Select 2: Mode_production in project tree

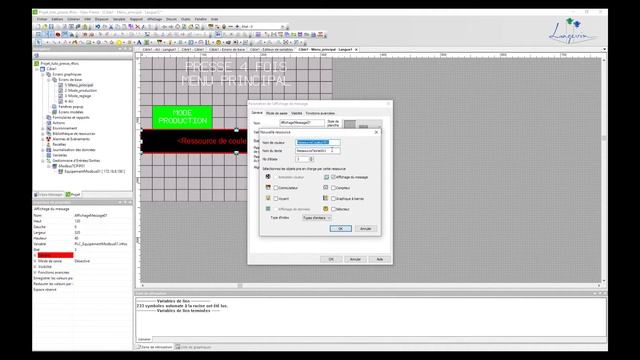click(80, 91)
